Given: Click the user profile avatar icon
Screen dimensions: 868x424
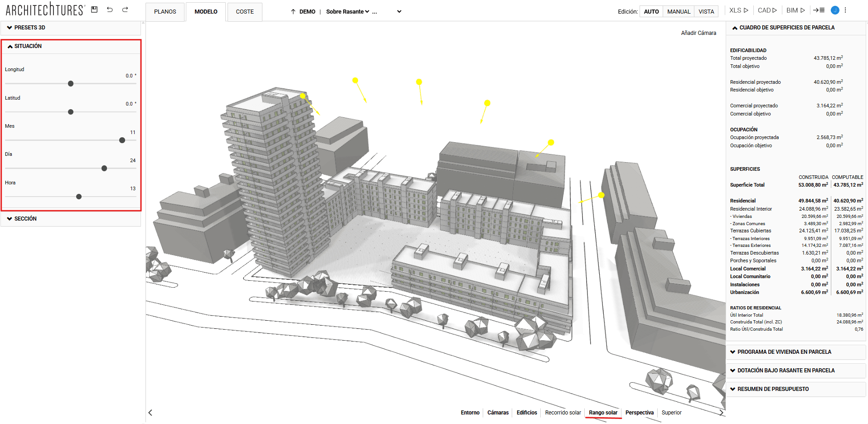Looking at the screenshot, I should pyautogui.click(x=834, y=10).
